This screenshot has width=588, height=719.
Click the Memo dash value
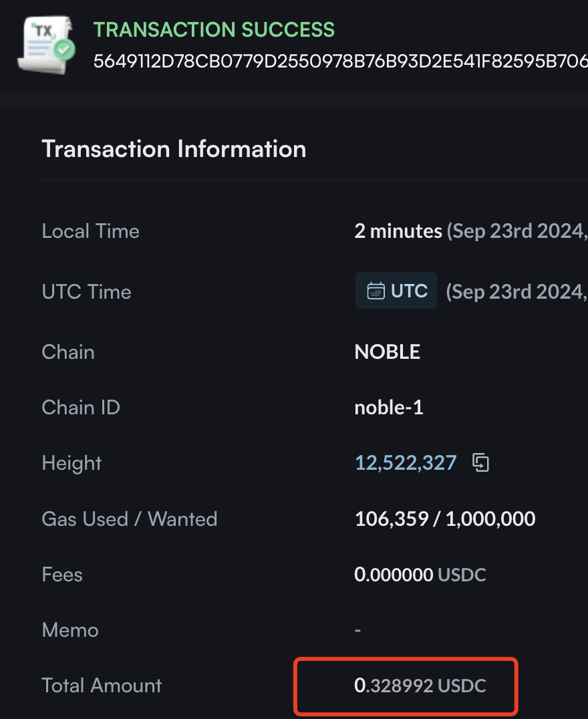click(x=357, y=631)
